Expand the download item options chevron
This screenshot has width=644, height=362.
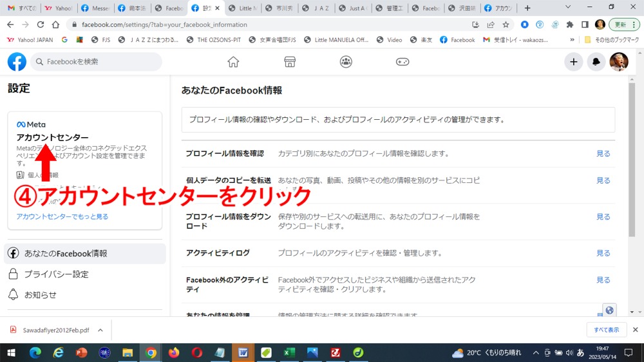100,330
